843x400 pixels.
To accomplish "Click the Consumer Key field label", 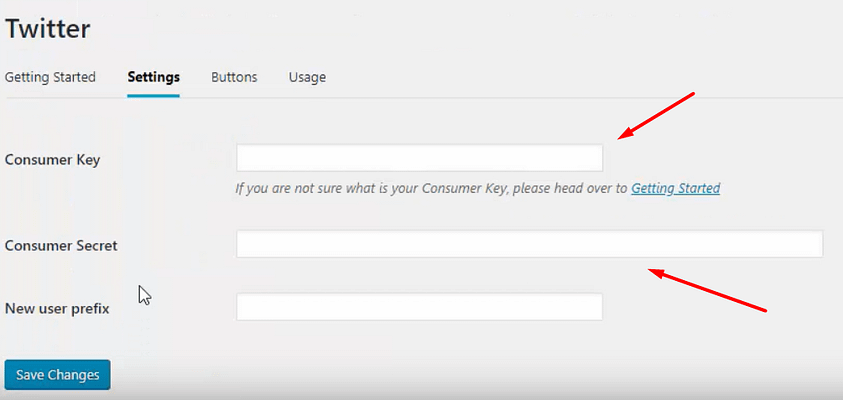I will 52,159.
